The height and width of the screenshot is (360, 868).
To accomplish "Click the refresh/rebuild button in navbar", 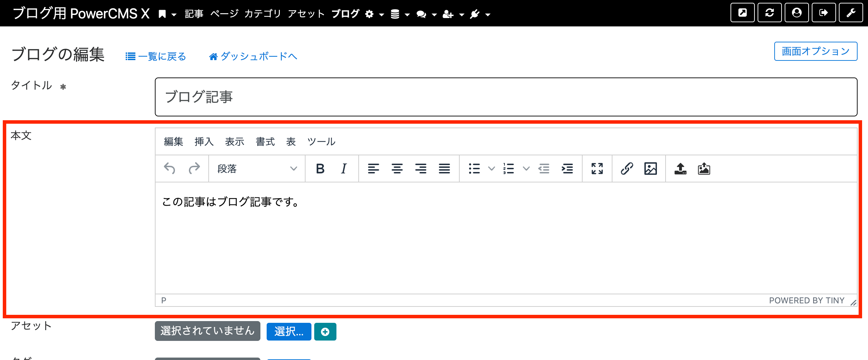I will [x=769, y=13].
